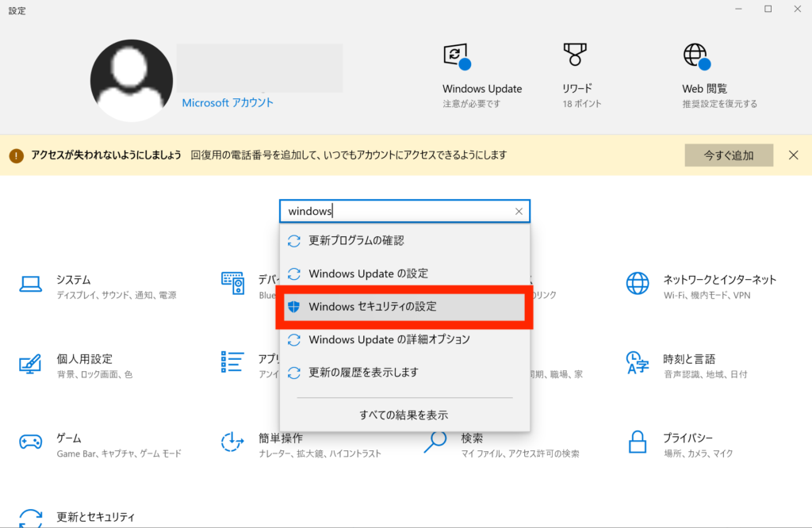This screenshot has width=812, height=528.
Task: Click sync icon beside 更新の履歴を表示します
Action: pos(294,373)
